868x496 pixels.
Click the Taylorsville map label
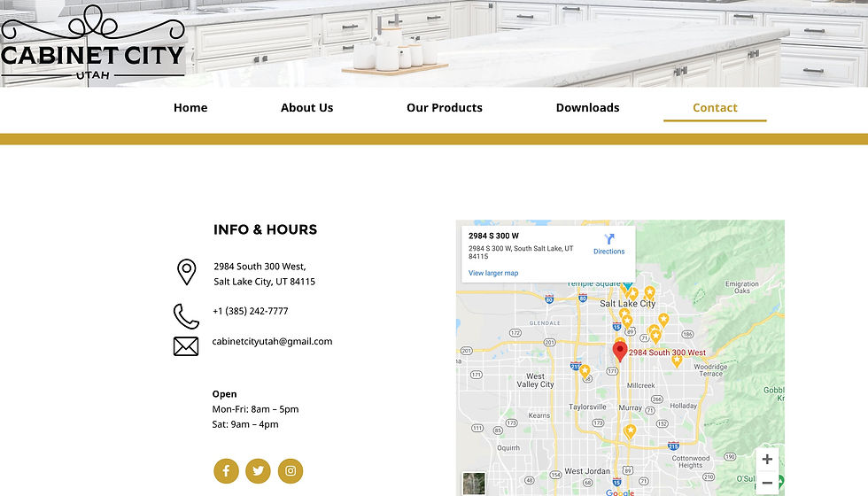[x=587, y=407]
